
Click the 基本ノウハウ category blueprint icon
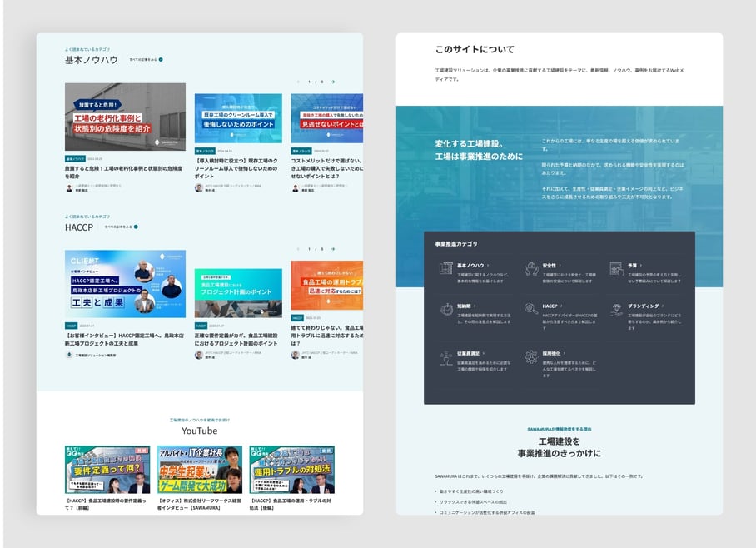(x=446, y=268)
